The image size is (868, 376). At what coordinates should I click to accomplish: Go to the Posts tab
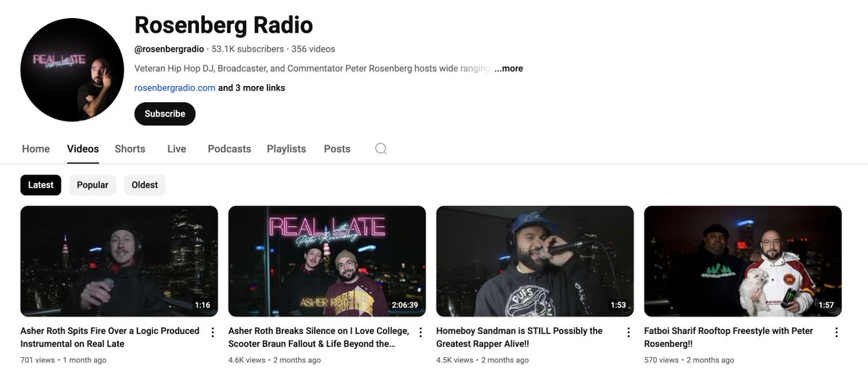point(337,149)
